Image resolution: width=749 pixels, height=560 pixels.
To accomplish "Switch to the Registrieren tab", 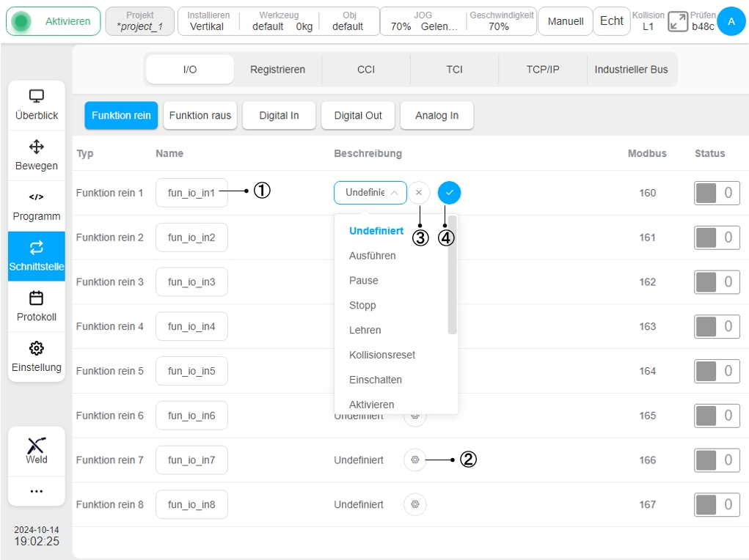I will (x=277, y=69).
